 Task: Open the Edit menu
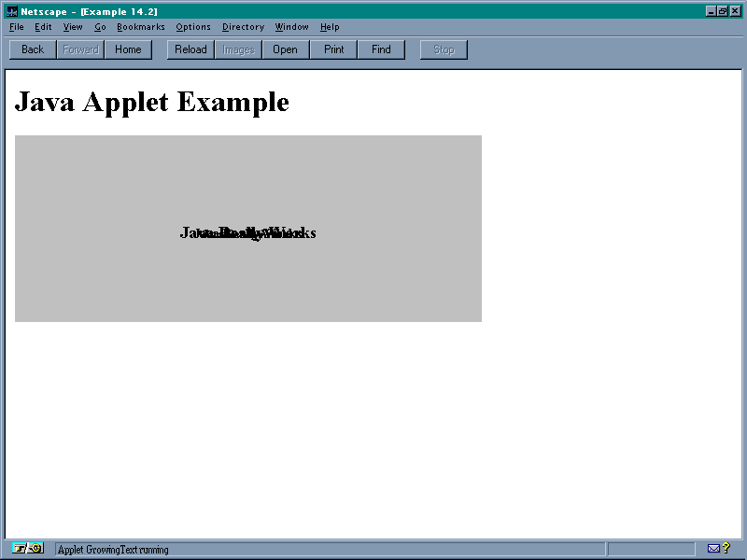[43, 27]
